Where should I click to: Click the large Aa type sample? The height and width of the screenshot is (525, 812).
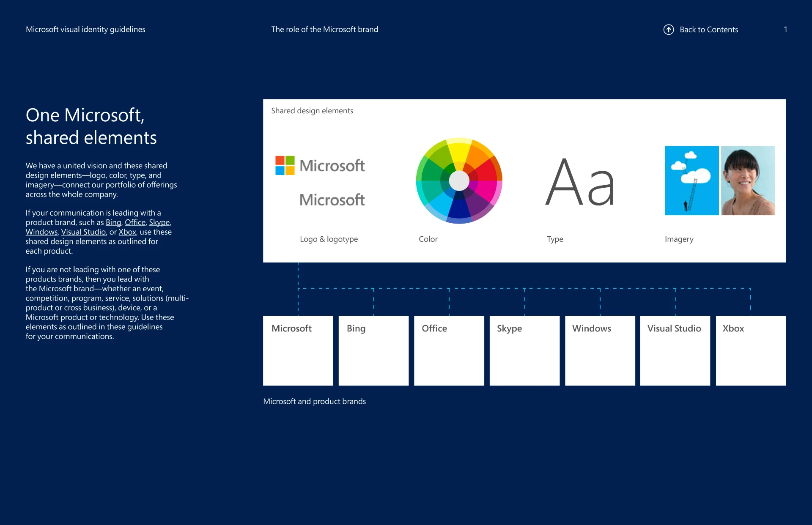point(580,182)
